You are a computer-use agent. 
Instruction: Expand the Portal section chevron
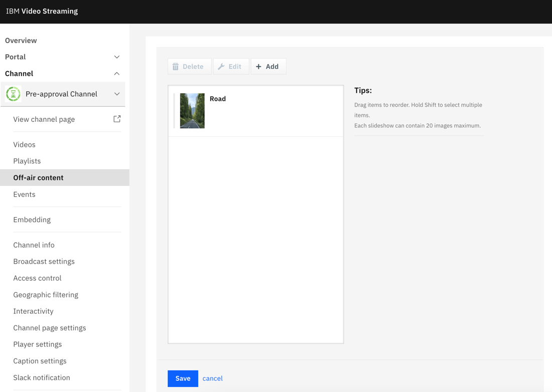pos(117,57)
